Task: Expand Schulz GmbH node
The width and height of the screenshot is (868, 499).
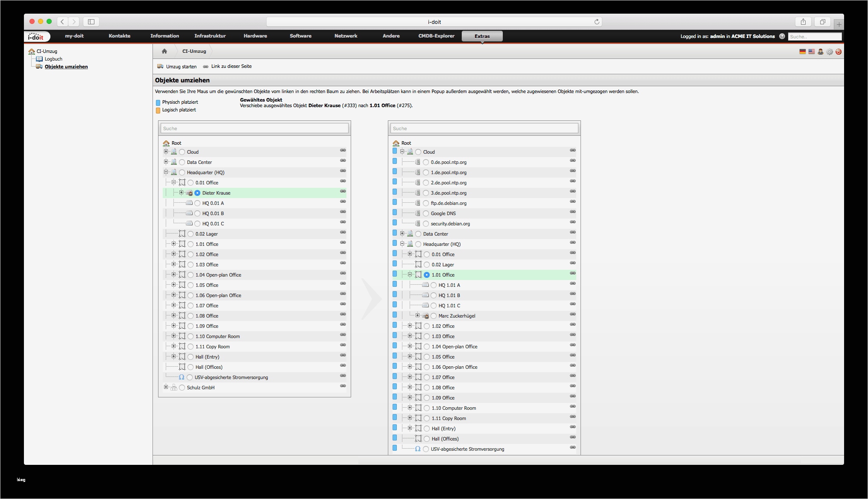Action: click(166, 387)
